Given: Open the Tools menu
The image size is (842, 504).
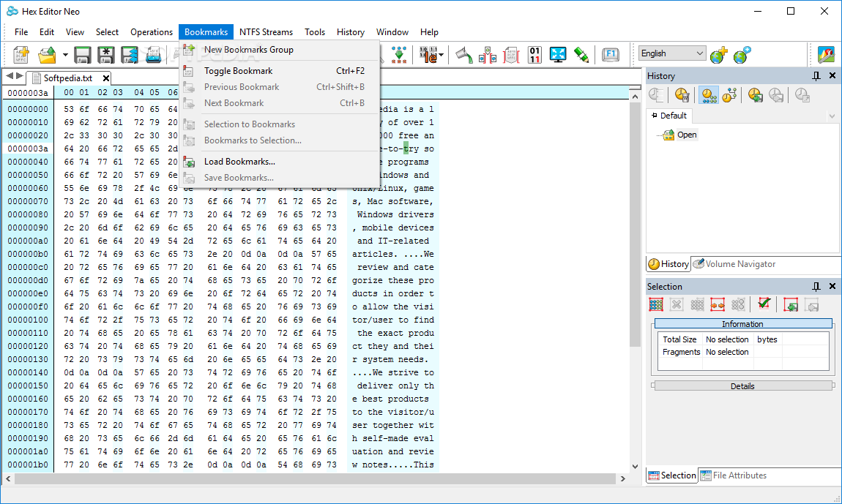Looking at the screenshot, I should tap(315, 32).
